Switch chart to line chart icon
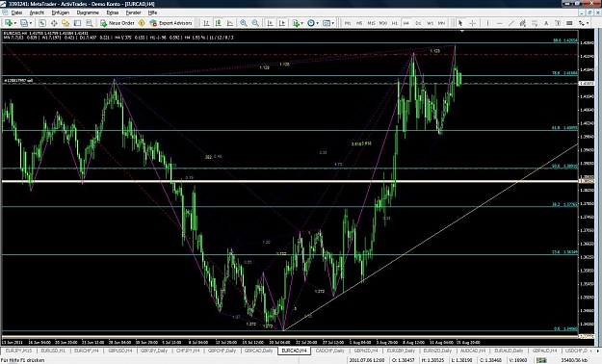602x364 pixels. tap(230, 23)
